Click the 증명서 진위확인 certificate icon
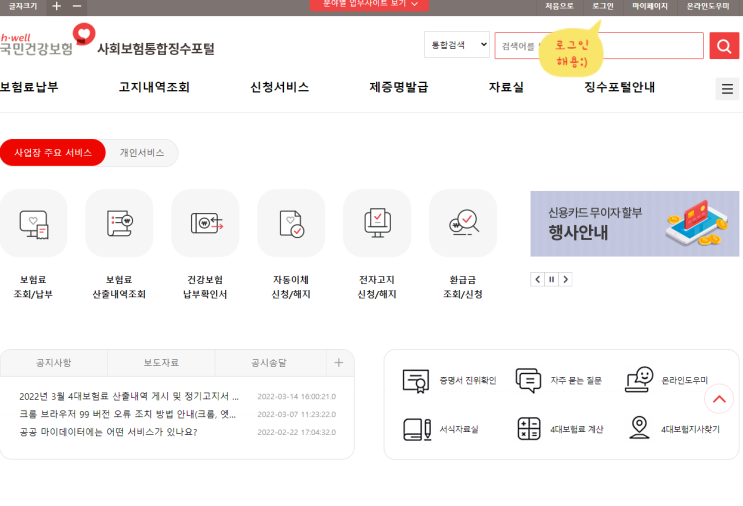The image size is (743, 506). tap(416, 380)
